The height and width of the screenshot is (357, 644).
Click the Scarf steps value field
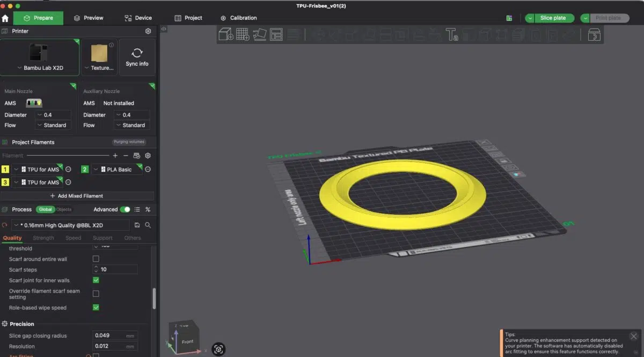click(115, 269)
